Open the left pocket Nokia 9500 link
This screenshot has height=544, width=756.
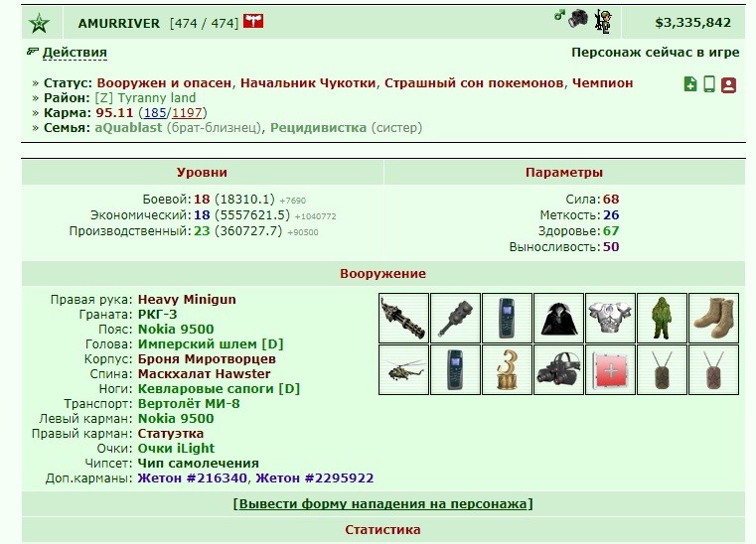(176, 418)
